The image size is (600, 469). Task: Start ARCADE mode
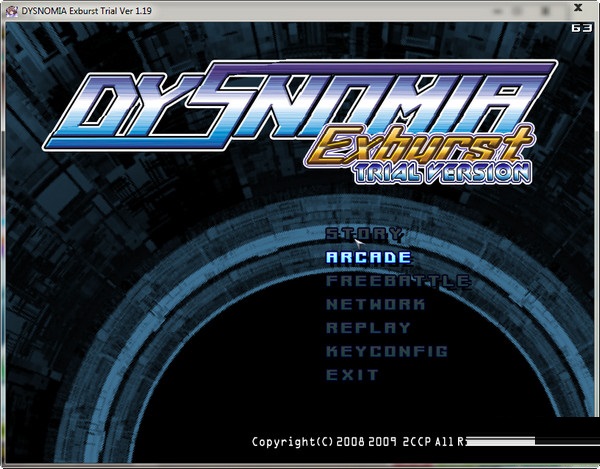[368, 257]
